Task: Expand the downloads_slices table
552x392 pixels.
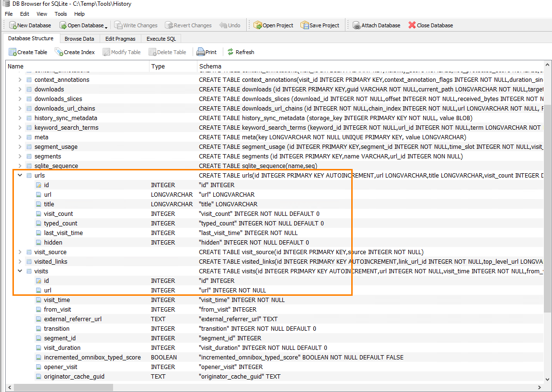Action: click(x=20, y=99)
